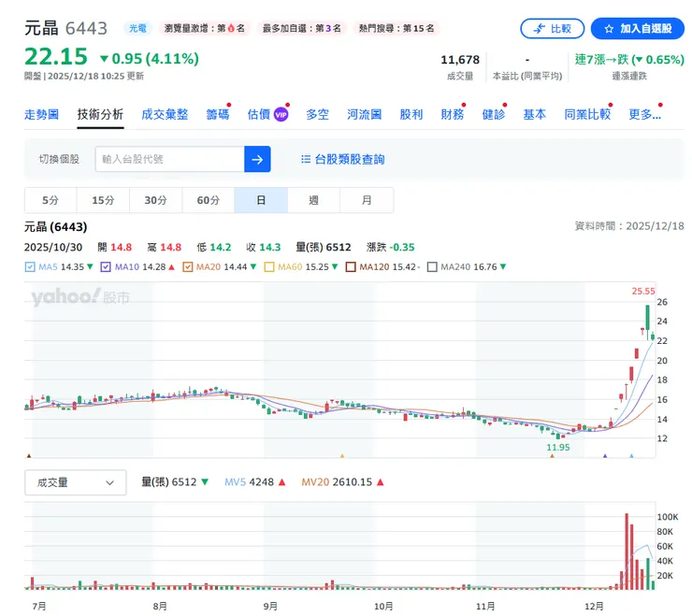This screenshot has height=616, width=692.
Task: Click the 熱門搜尋 第15名 tag
Action: pos(396,29)
